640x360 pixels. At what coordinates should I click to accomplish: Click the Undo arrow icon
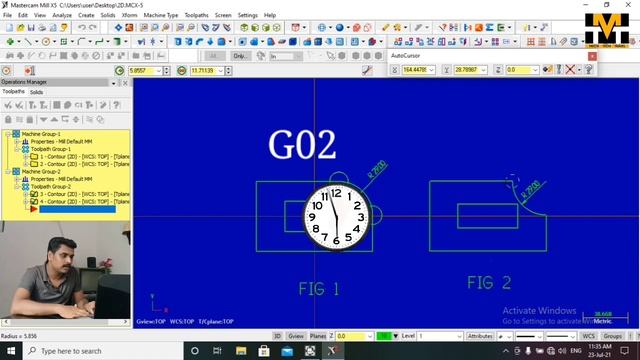coord(82,28)
